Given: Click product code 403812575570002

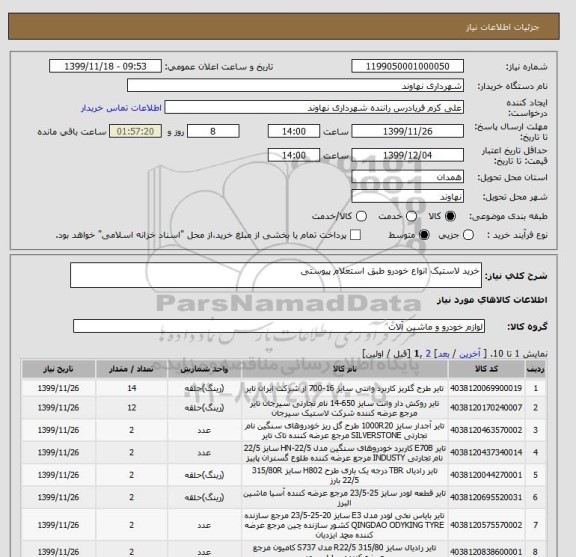Looking at the screenshot, I should tap(486, 525).
